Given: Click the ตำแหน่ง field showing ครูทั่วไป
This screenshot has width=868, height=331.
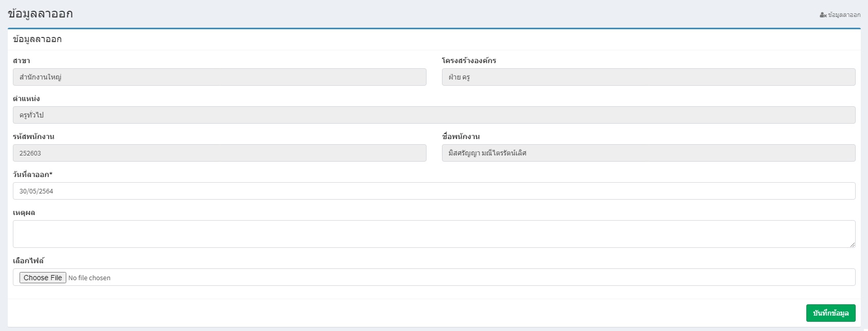Looking at the screenshot, I should 434,115.
